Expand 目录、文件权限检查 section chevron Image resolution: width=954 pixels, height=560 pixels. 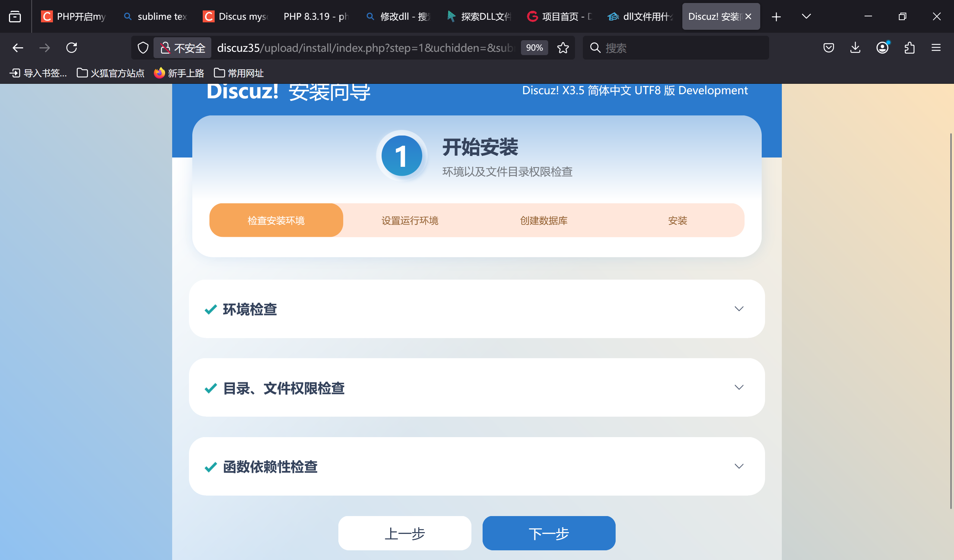point(739,387)
